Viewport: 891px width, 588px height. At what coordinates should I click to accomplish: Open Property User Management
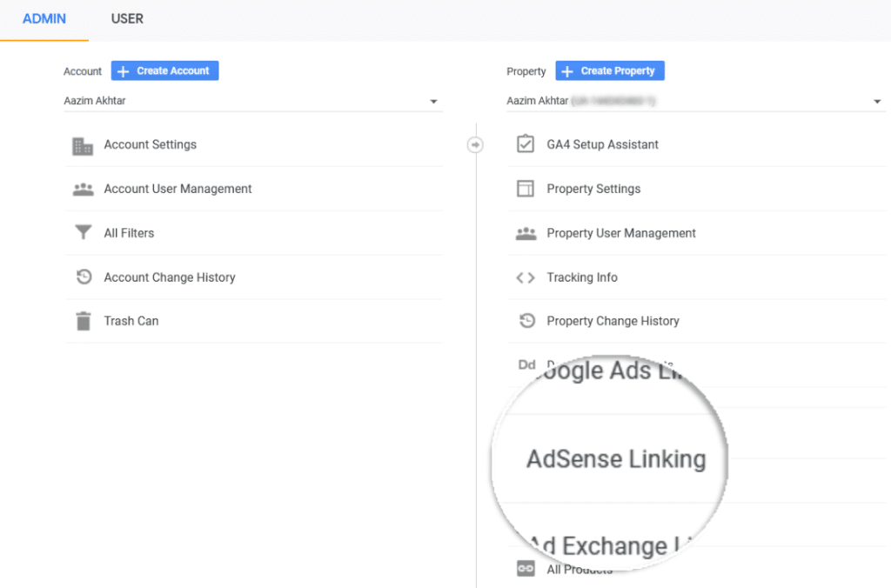pos(621,233)
